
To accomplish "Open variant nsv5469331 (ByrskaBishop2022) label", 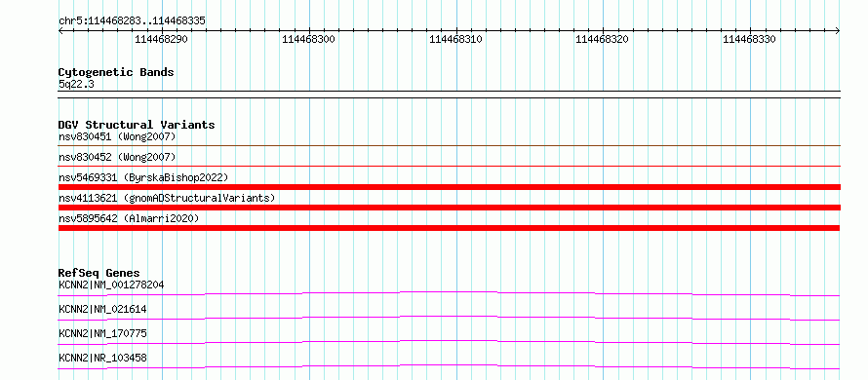I will point(143,177).
